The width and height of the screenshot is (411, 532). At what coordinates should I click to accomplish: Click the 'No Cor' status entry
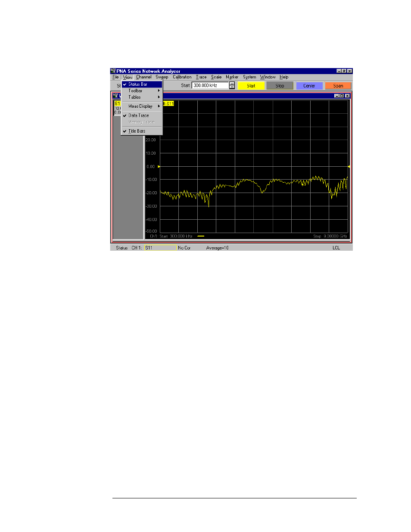[x=184, y=248]
